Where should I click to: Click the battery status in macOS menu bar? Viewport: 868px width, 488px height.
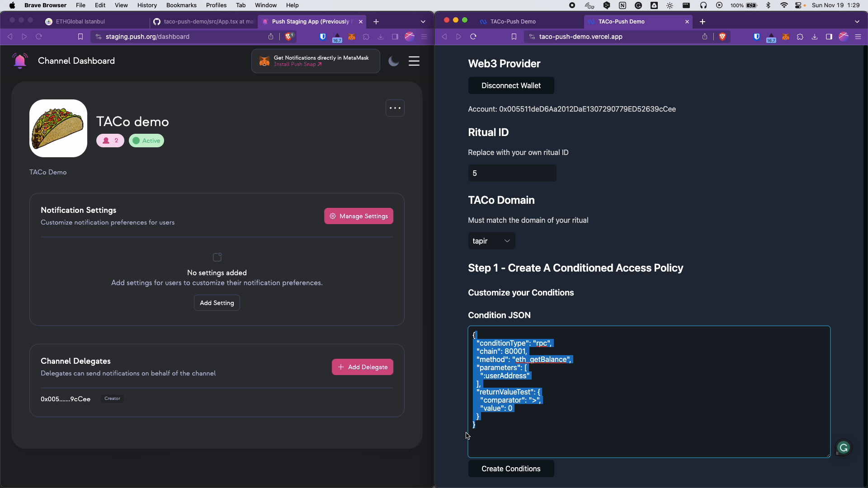point(744,5)
